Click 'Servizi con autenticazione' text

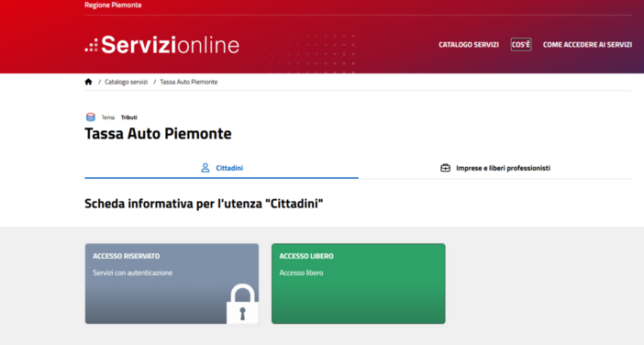pyautogui.click(x=133, y=273)
